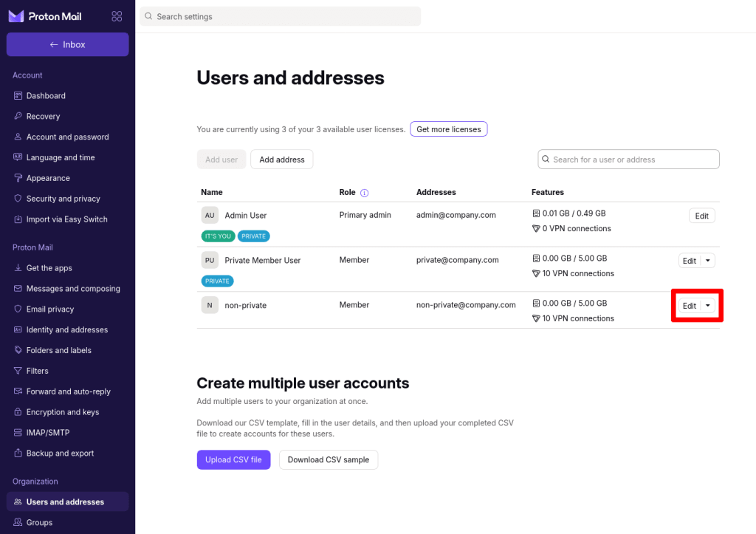Click the Appearance paint roller icon
Image resolution: width=756 pixels, height=534 pixels.
(x=18, y=178)
